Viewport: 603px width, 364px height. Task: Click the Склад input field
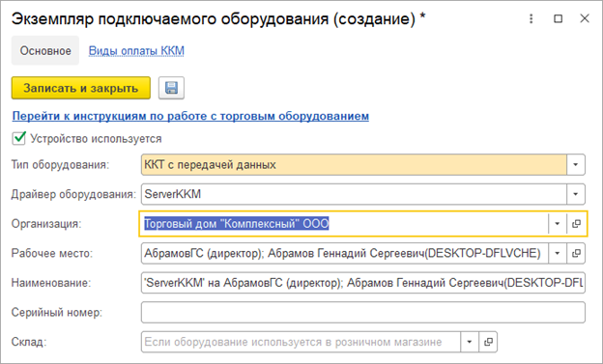tap(301, 342)
